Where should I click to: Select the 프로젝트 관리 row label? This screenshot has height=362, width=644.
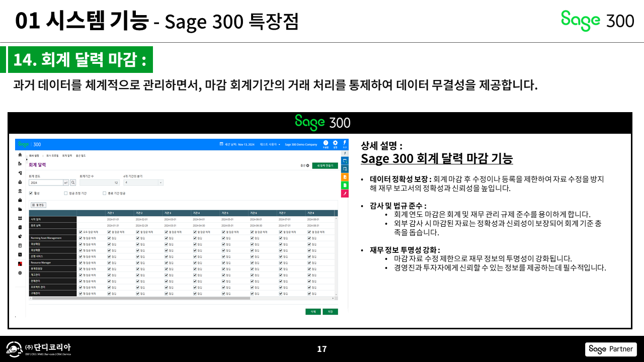(53, 287)
